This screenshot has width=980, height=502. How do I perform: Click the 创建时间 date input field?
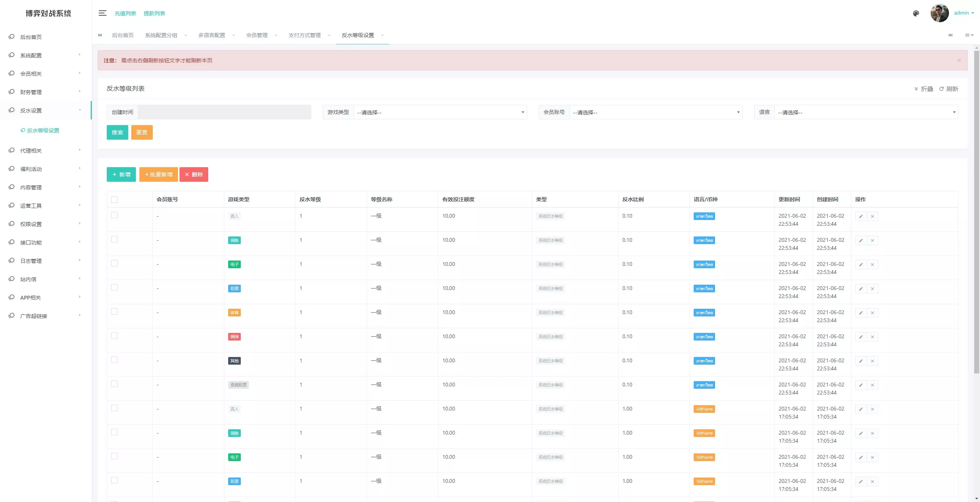point(224,112)
